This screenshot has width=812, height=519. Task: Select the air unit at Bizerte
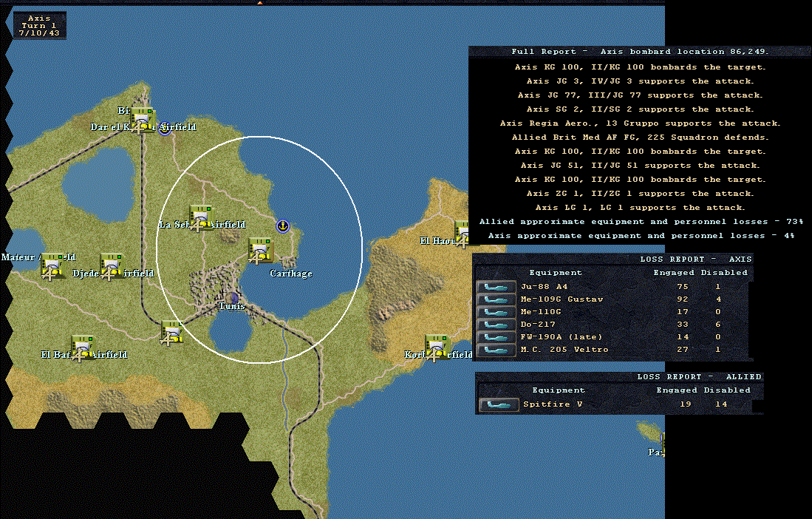(143, 121)
